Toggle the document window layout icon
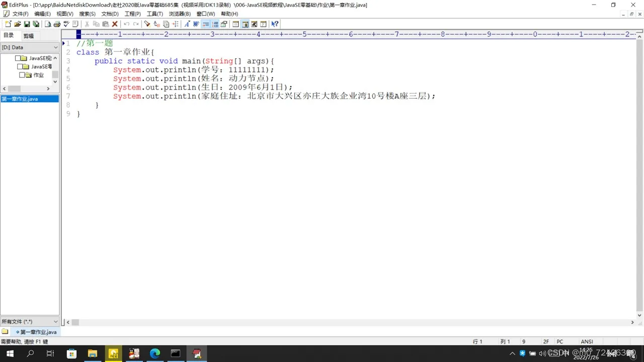The height and width of the screenshot is (362, 644). click(x=235, y=24)
